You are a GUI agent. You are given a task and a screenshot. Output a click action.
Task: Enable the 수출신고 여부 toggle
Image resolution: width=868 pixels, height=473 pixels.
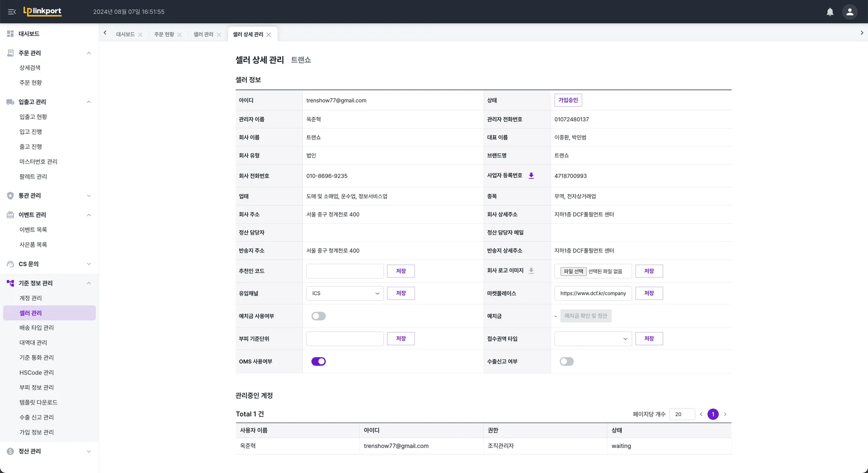point(566,361)
